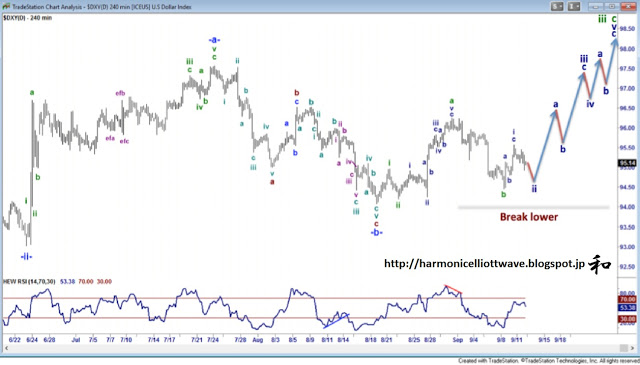Click the Sep date axis label
Viewport: 640px width, 365px height.
(x=458, y=340)
